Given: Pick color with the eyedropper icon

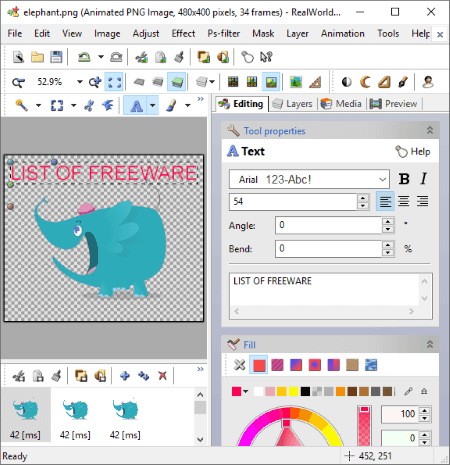Looking at the screenshot, I should (409, 391).
